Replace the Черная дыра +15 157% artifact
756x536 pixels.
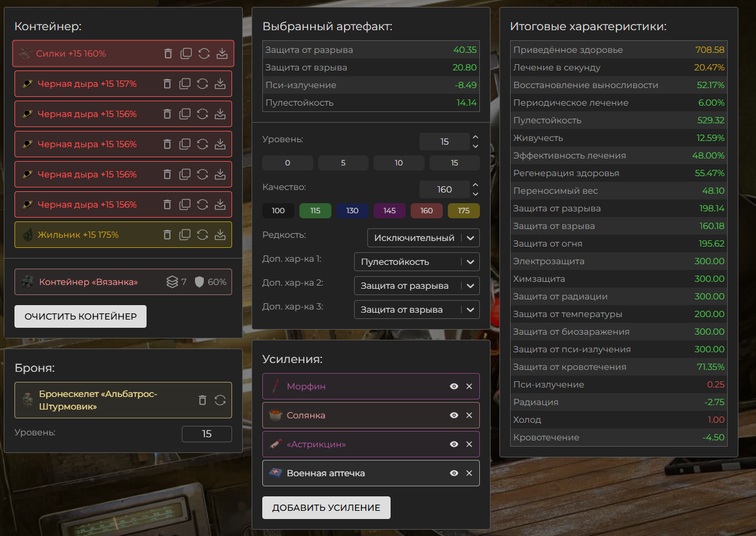click(203, 84)
